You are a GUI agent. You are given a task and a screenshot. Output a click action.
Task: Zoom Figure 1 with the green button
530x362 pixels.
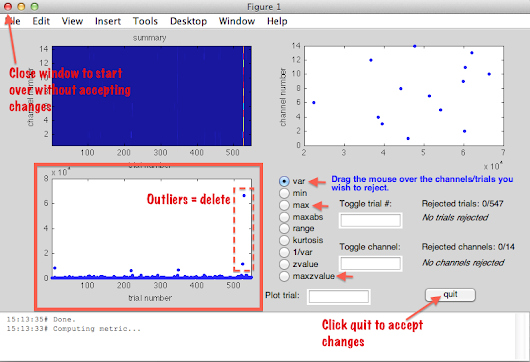[34, 6]
